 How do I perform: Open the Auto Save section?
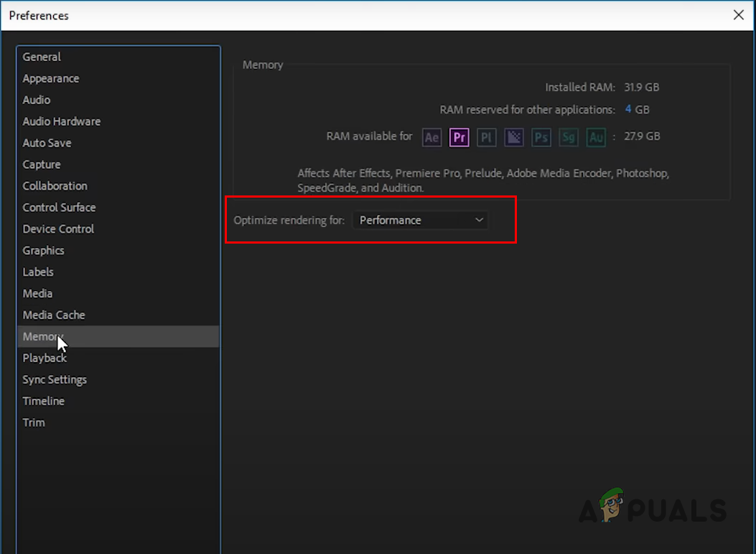[47, 143]
